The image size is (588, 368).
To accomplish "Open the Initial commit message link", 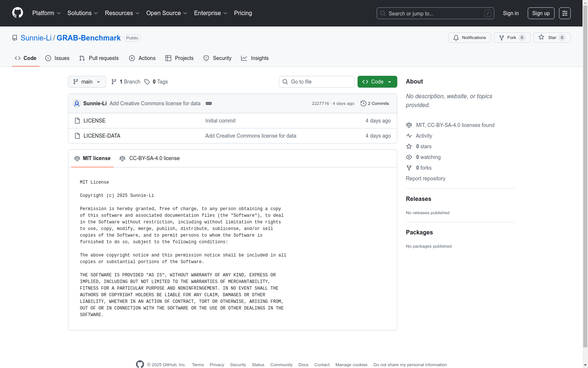I will point(220,121).
